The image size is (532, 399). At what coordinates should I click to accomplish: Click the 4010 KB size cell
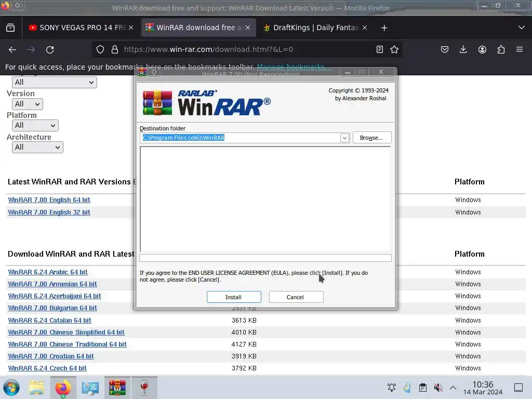(244, 332)
